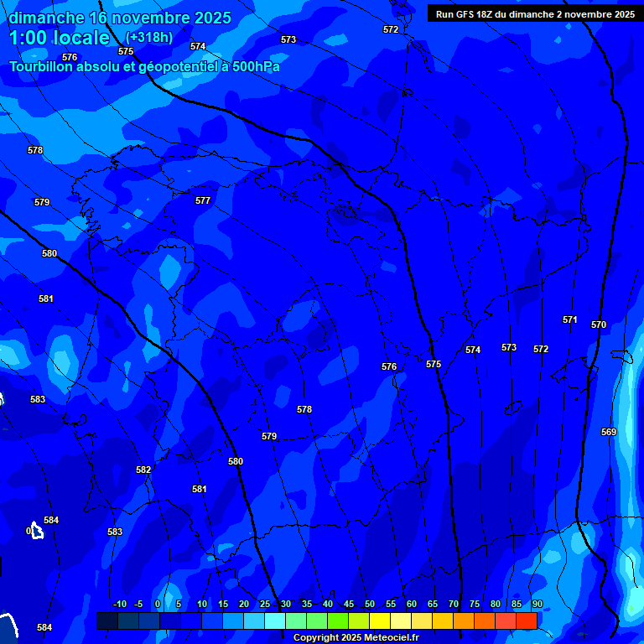The width and height of the screenshot is (644, 644).
Task: Click the date title dimanche 16 novembre 2025
Action: pos(119,18)
